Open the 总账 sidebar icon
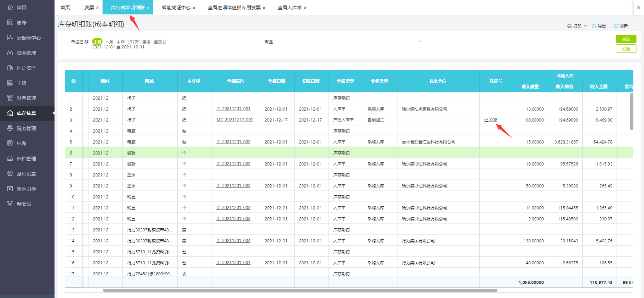Viewport: 644px width, 298px height. coord(10,23)
